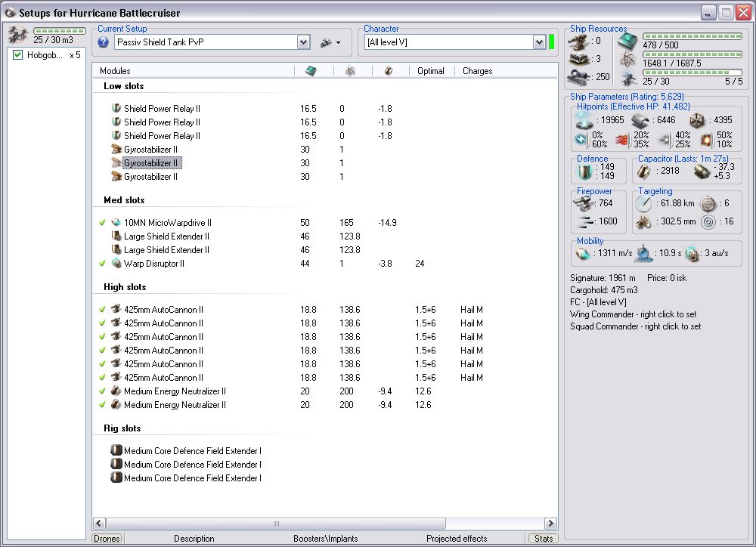Click the capacitor capacity icon
Viewport: 756px width, 547px height.
coord(643,172)
